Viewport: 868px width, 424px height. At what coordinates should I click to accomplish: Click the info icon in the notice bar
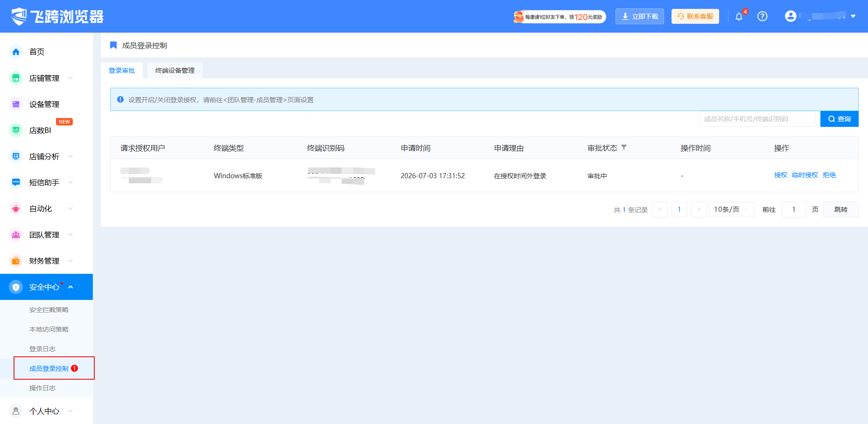coord(120,99)
